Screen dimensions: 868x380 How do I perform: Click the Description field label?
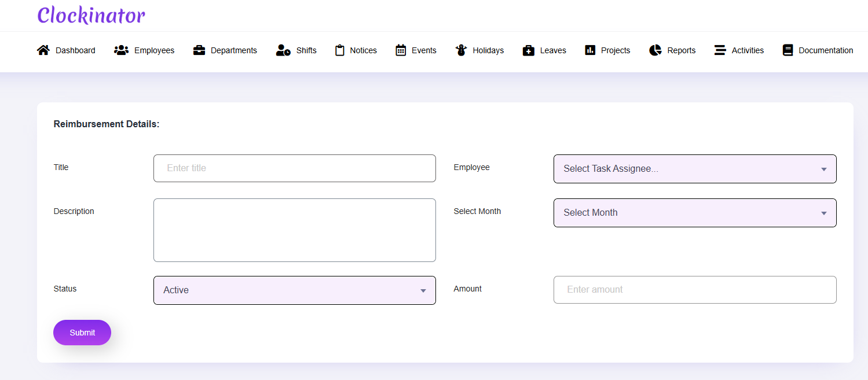pyautogui.click(x=74, y=211)
